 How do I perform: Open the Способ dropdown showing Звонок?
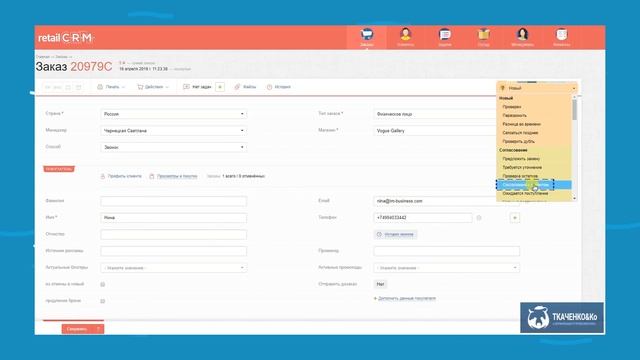(173, 147)
